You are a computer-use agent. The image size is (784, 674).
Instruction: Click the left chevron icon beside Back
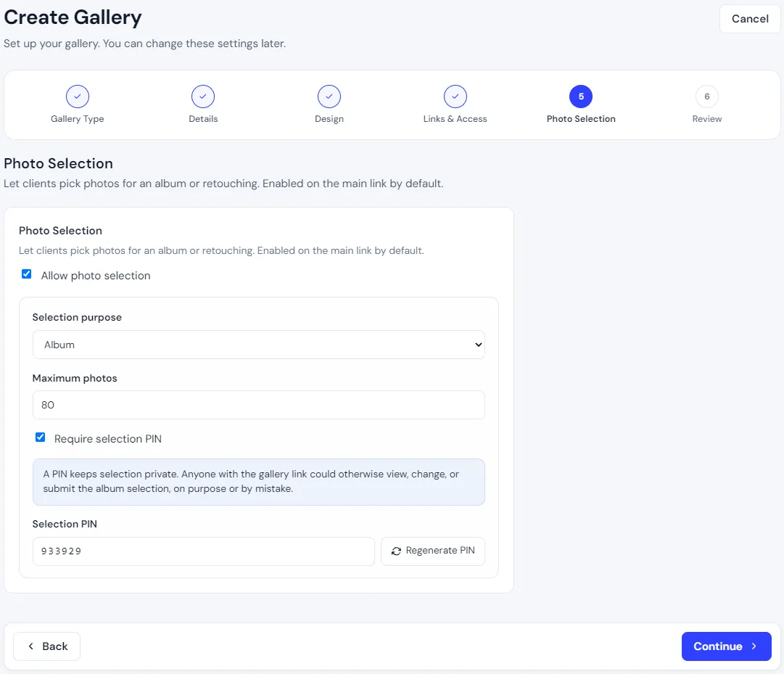click(31, 646)
